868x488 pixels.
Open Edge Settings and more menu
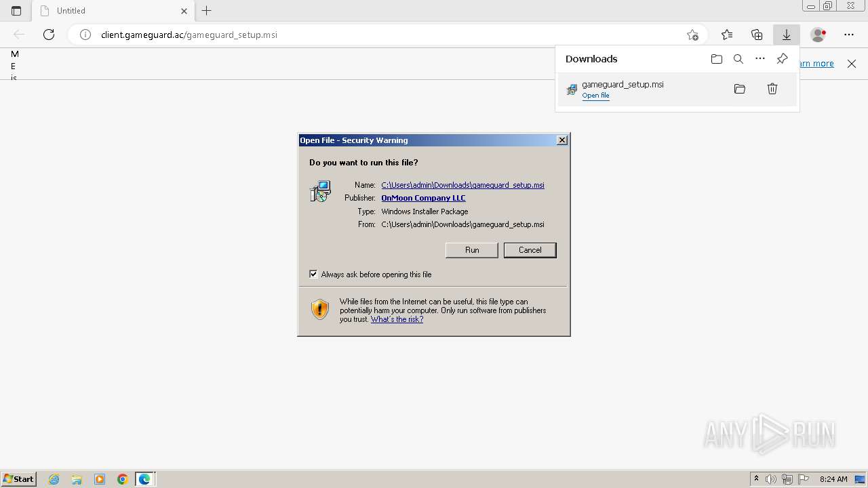pyautogui.click(x=849, y=35)
